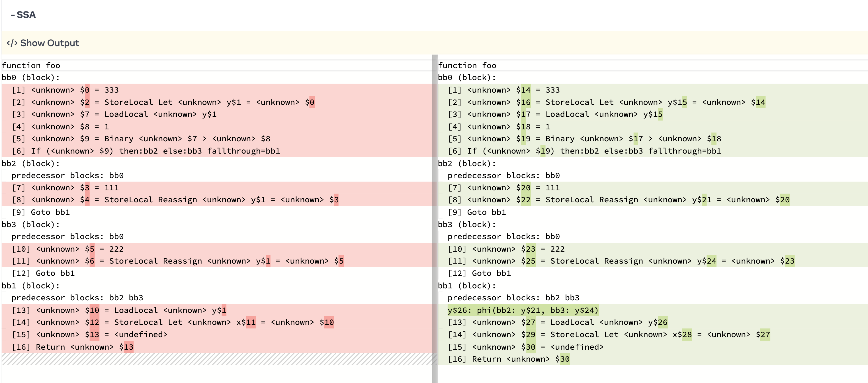Image resolution: width=868 pixels, height=383 pixels.
Task: Click the left pane 'bb1 (block):' heading
Action: pos(31,286)
